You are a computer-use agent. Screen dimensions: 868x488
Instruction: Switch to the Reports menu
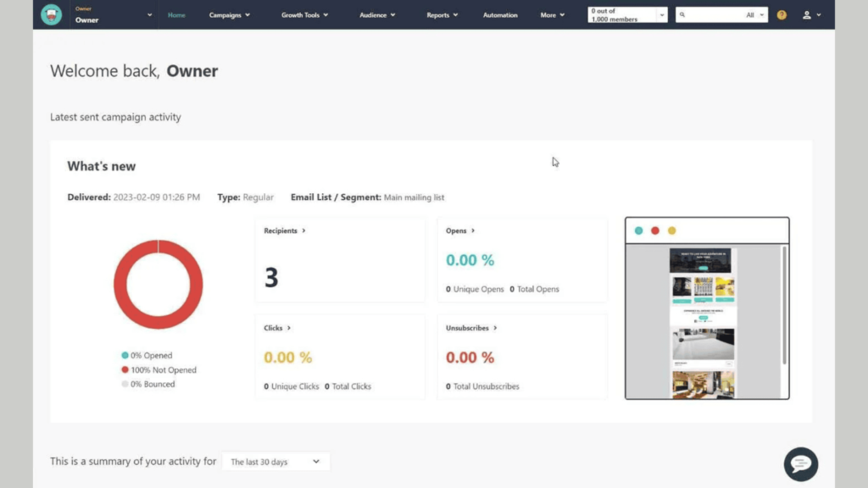tap(442, 14)
